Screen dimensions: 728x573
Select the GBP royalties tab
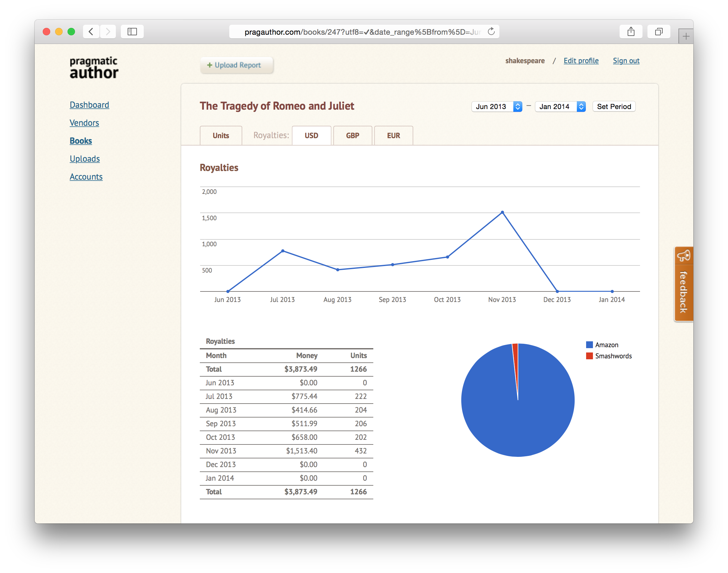coord(352,136)
